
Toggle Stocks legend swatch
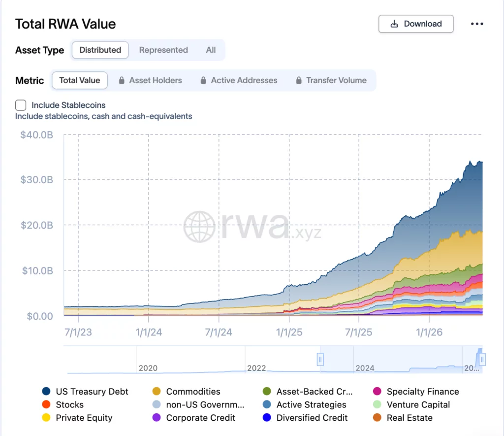tap(46, 404)
